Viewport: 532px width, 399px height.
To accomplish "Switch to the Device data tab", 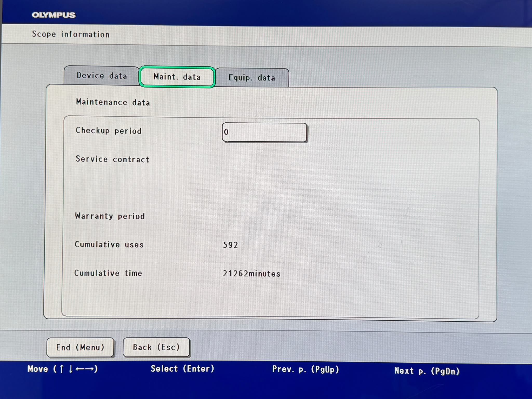I will coord(102,75).
